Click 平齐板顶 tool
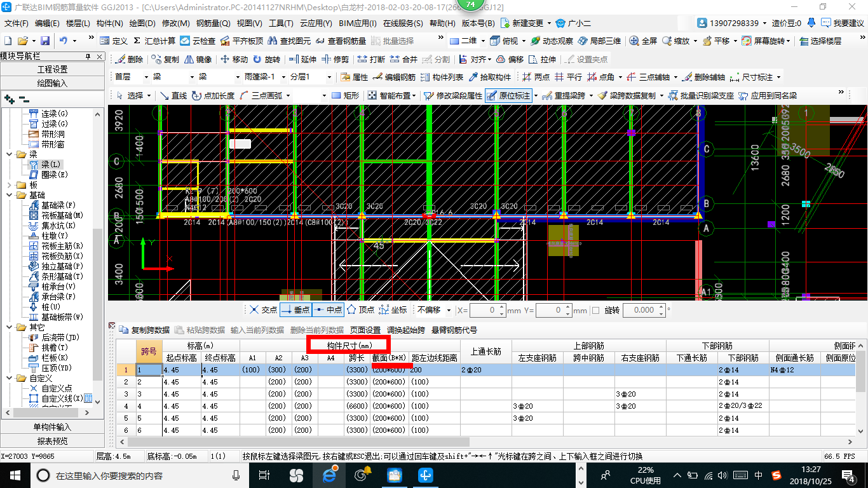This screenshot has width=868, height=488. point(241,41)
